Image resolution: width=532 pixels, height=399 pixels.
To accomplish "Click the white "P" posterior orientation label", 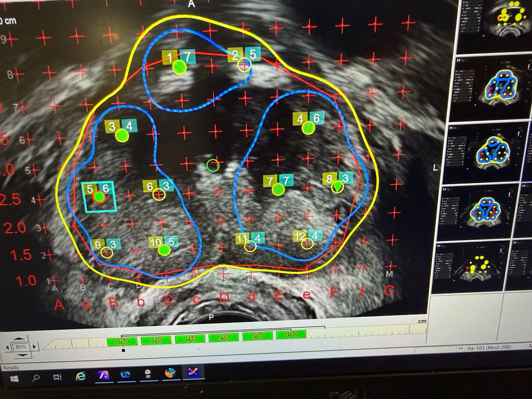I will (212, 317).
